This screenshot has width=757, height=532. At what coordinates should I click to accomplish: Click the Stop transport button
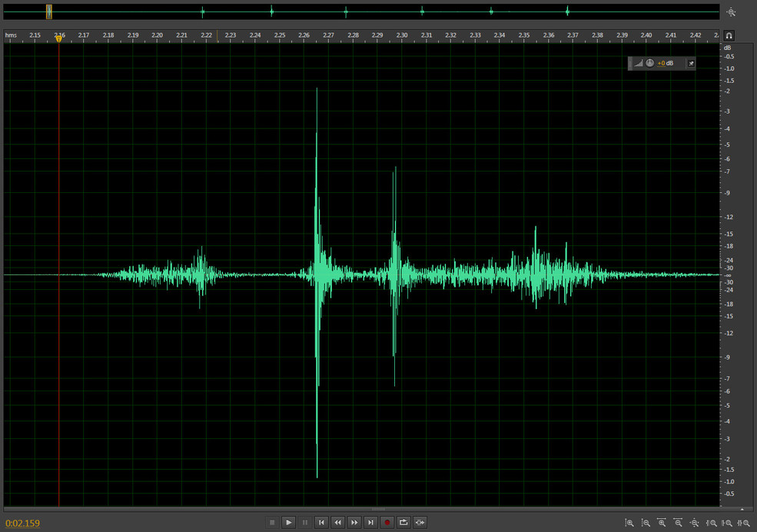point(272,522)
